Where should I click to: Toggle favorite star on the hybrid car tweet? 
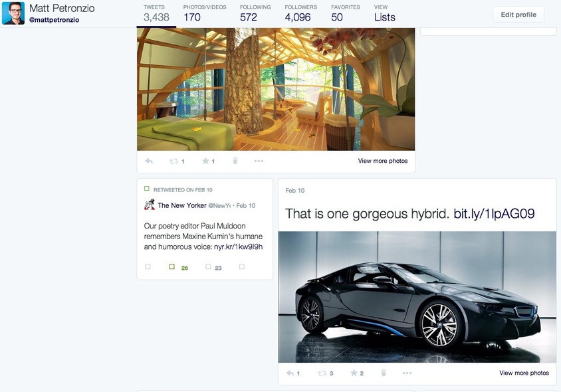click(x=354, y=373)
